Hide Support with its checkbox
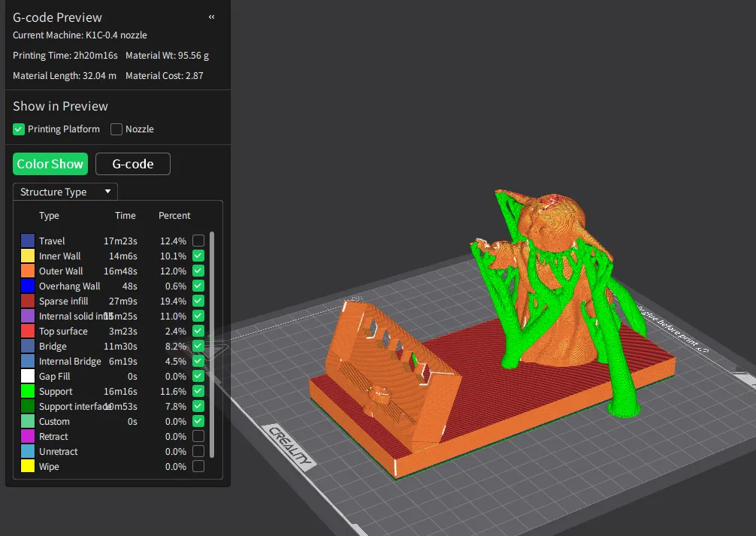 [198, 391]
